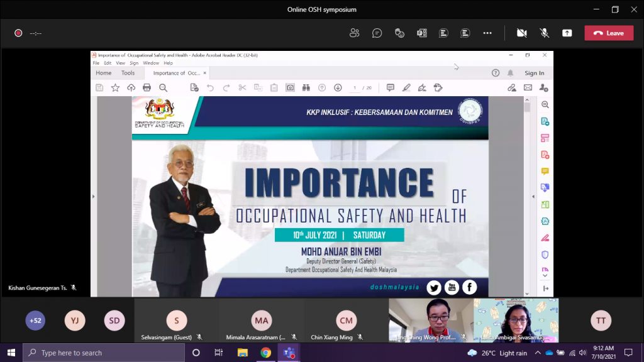Click the binoculars Find icon in Acrobat
This screenshot has width=644, height=362.
click(306, 87)
